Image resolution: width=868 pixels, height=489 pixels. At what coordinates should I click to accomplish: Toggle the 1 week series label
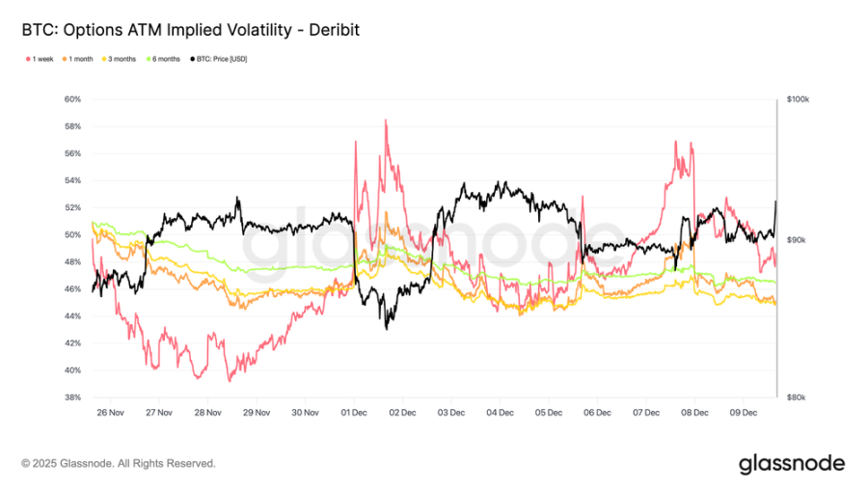[x=41, y=59]
